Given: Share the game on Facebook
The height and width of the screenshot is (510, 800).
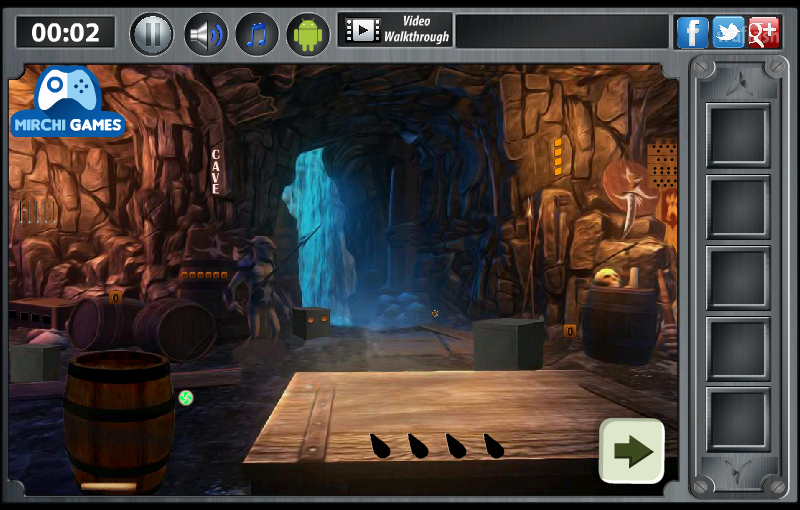Looking at the screenshot, I should [692, 32].
